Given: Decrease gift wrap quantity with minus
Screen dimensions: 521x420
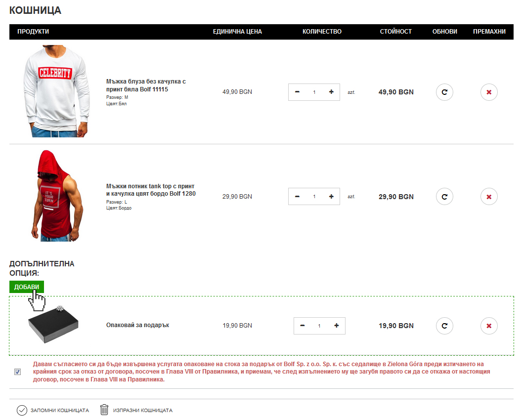Looking at the screenshot, I should pos(303,326).
